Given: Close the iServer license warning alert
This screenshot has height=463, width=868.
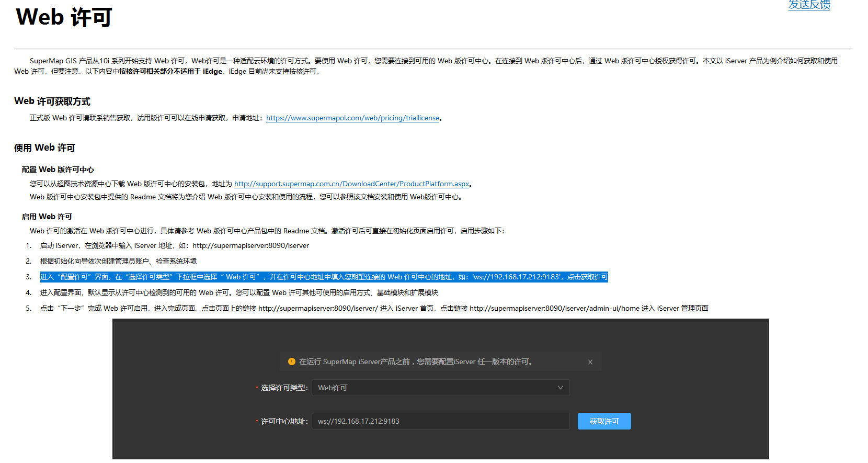Looking at the screenshot, I should coord(590,362).
